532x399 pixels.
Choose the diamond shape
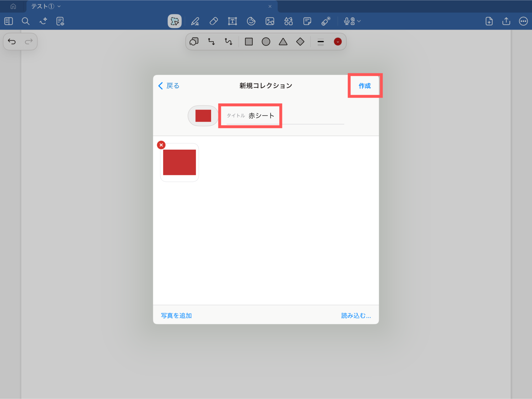(x=300, y=42)
